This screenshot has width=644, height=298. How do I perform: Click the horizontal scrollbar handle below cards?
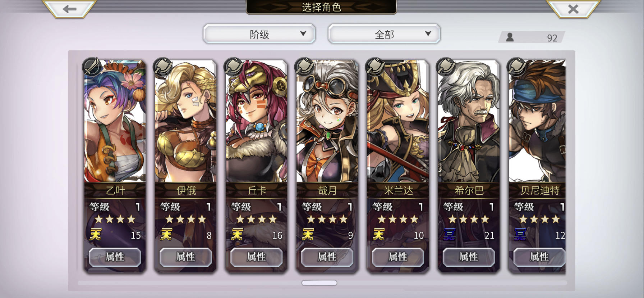(319, 283)
